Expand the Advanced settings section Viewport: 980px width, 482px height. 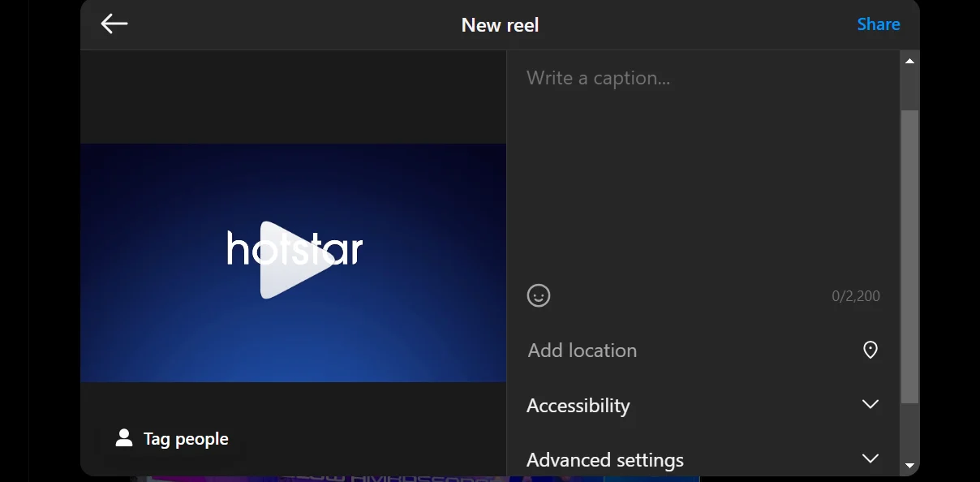click(703, 459)
